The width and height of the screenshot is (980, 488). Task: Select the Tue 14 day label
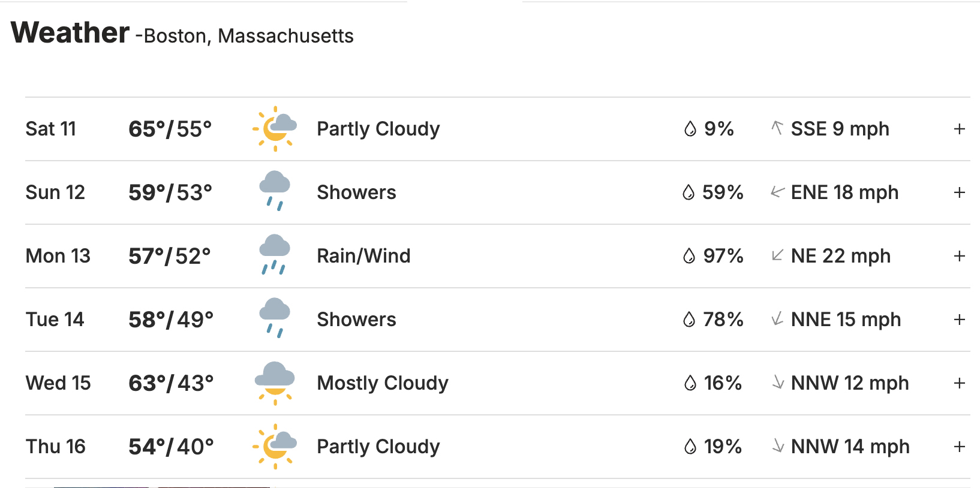click(55, 320)
